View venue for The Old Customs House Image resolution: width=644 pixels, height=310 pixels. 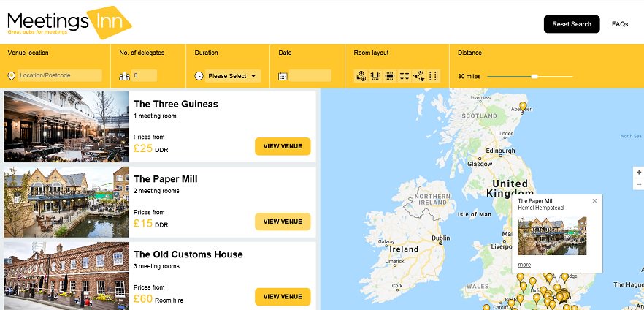point(283,297)
